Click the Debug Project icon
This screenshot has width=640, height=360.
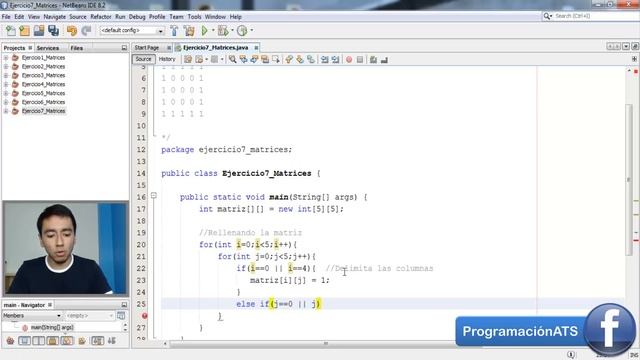click(223, 31)
